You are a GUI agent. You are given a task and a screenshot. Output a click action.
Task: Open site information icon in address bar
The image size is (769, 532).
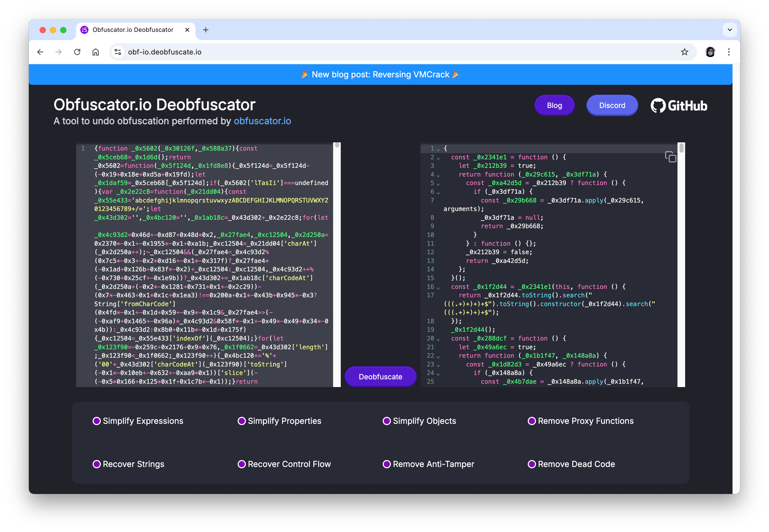(x=118, y=52)
